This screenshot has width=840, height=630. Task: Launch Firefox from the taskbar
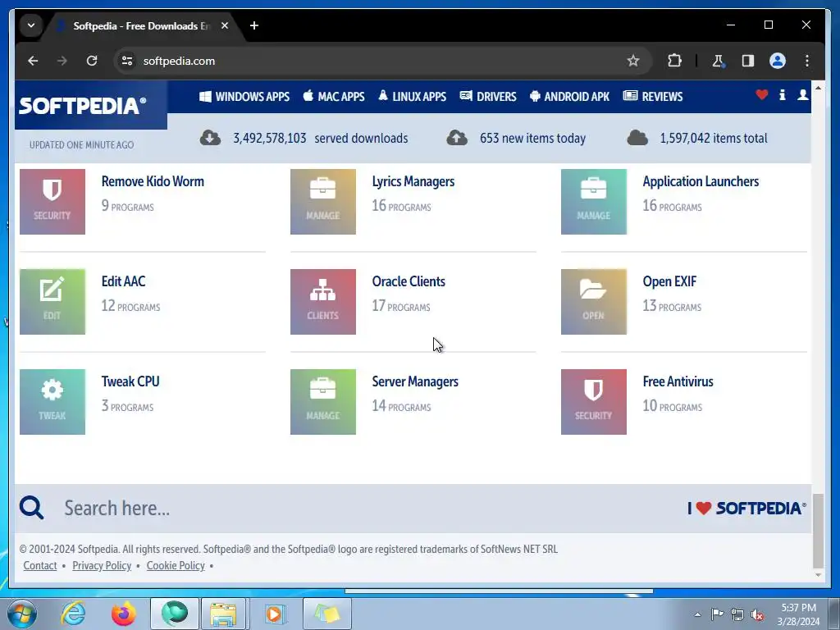point(124,614)
